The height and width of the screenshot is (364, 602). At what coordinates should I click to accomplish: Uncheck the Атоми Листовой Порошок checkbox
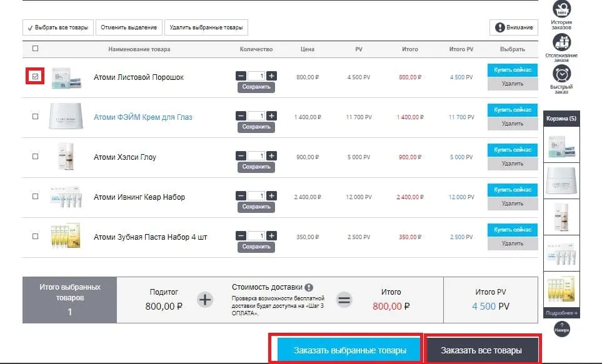35,77
